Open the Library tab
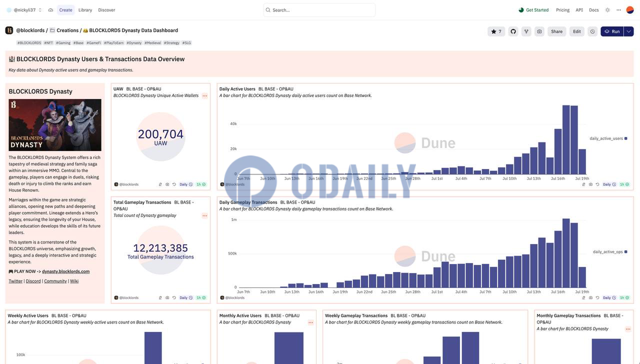This screenshot has width=640, height=364. (85, 10)
